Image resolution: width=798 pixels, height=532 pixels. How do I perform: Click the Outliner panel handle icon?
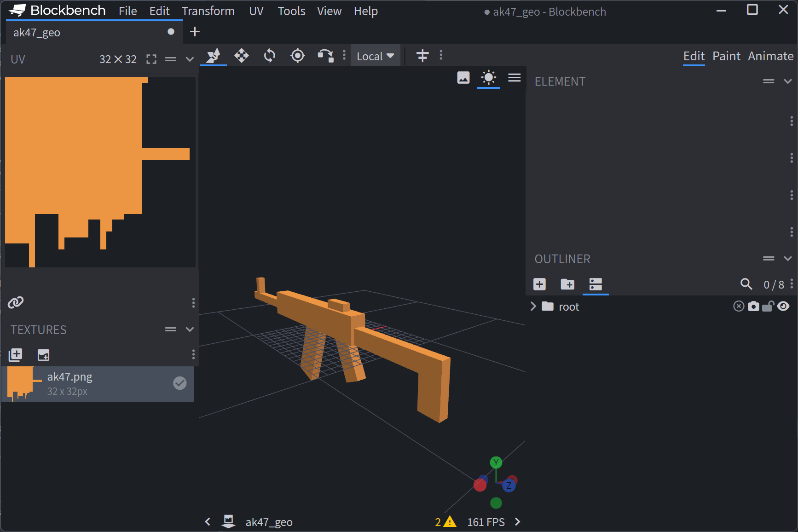click(x=769, y=259)
